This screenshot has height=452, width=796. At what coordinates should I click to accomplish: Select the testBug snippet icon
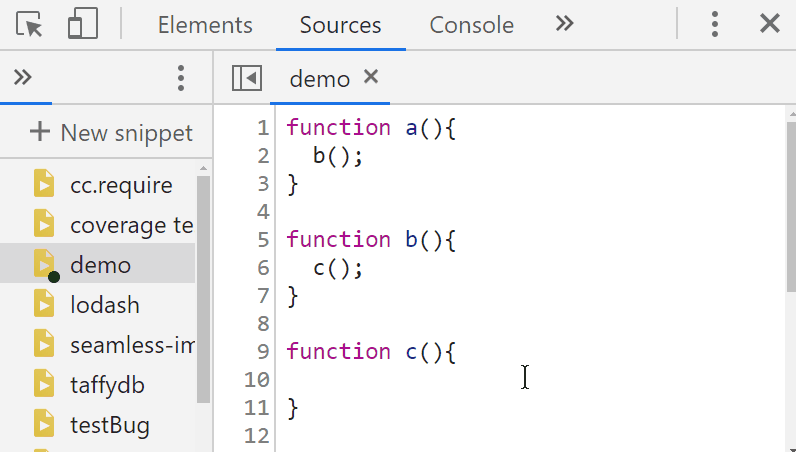44,424
